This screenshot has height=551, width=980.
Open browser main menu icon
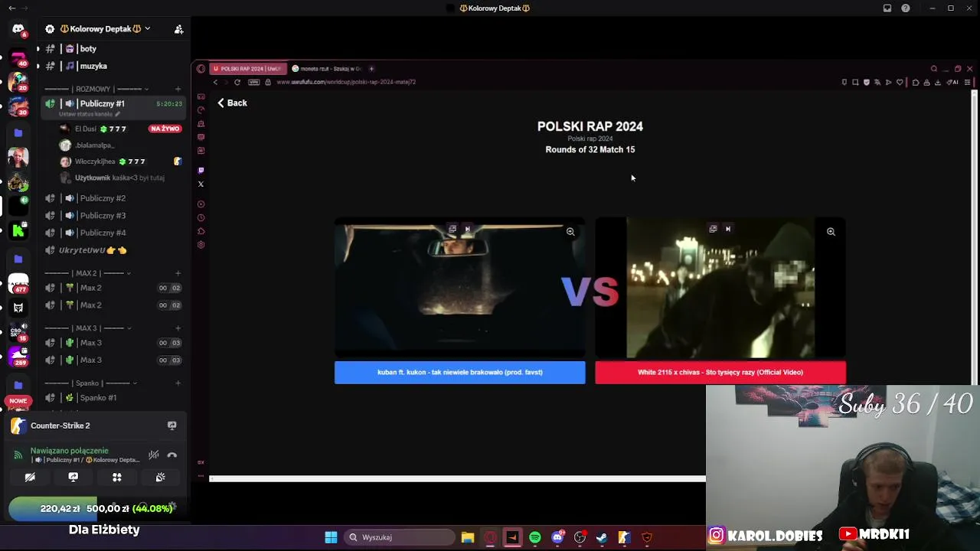point(968,82)
